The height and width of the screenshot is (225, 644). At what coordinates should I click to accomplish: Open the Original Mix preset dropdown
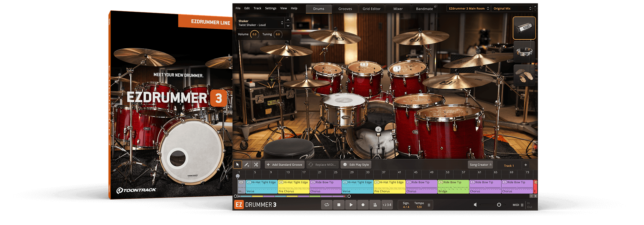512,8
